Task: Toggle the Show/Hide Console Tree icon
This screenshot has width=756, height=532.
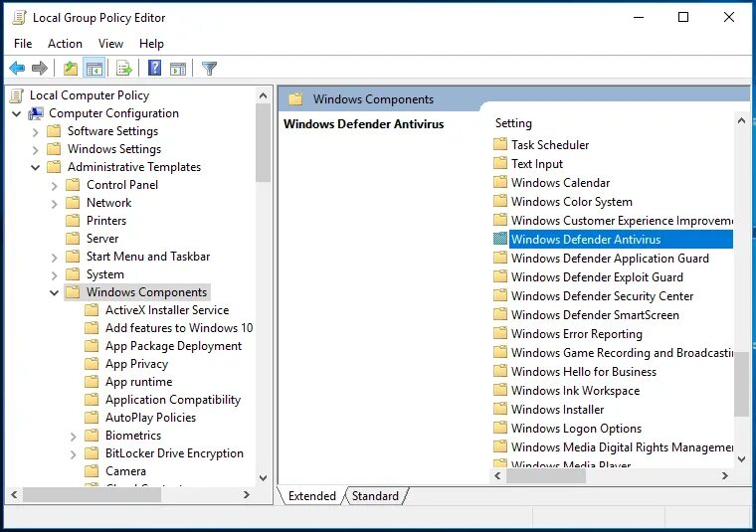Action: coord(94,69)
